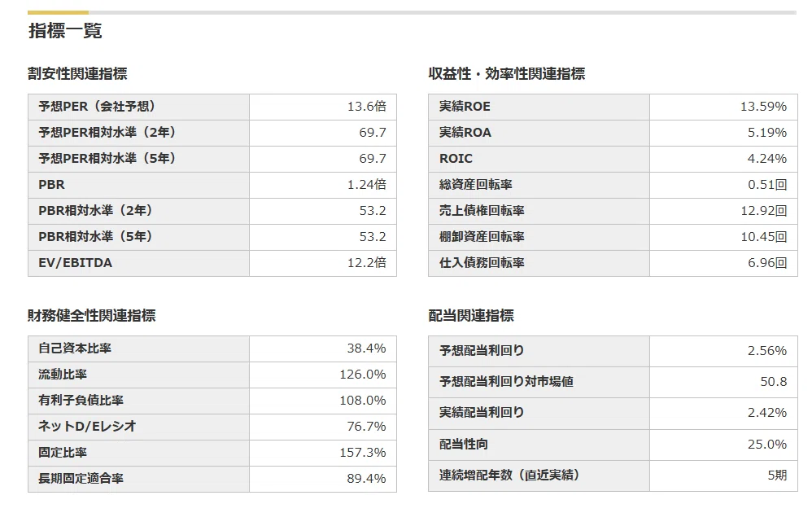812x526 pixels.
Task: Select the 配当性向 value 25.0%
Action: tap(767, 444)
